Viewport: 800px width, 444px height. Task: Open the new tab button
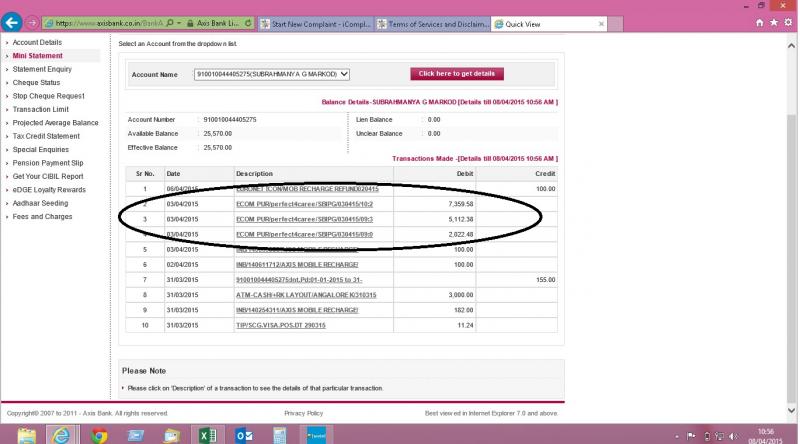615,24
